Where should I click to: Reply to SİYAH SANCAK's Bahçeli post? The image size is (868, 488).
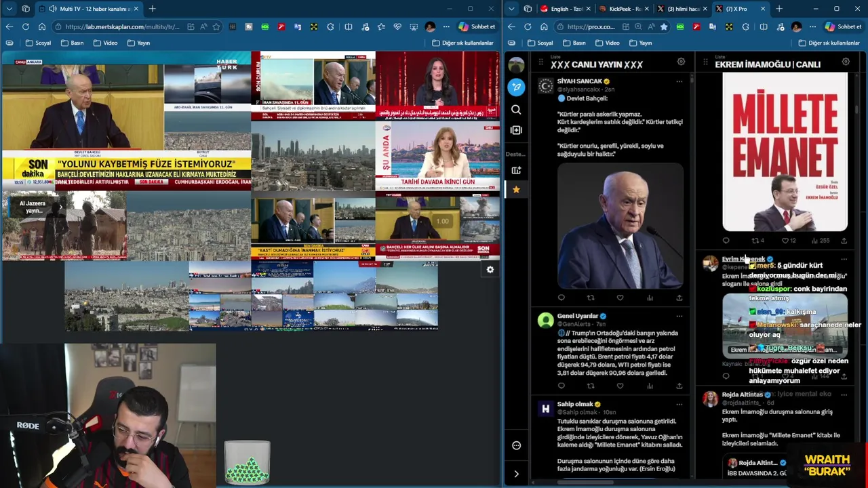coord(561,298)
